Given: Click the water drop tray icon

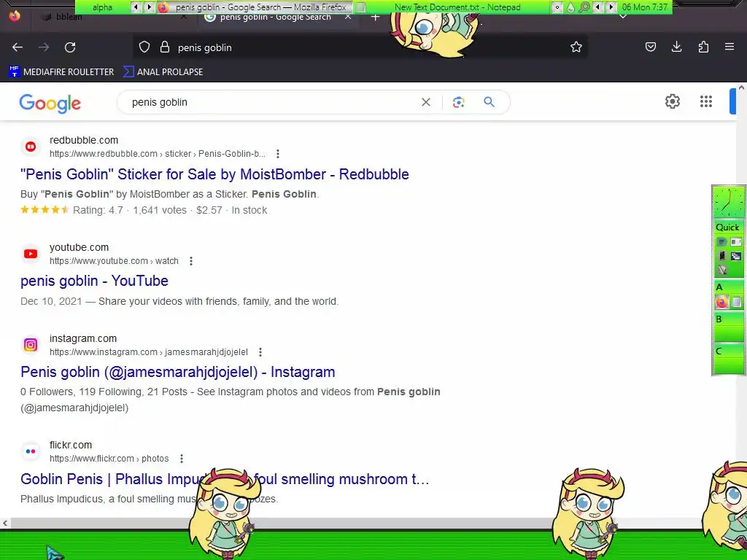Looking at the screenshot, I should pos(570,7).
